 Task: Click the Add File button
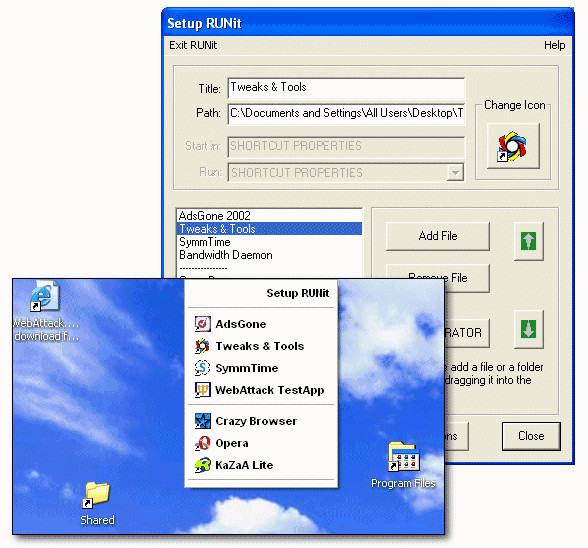(x=438, y=236)
